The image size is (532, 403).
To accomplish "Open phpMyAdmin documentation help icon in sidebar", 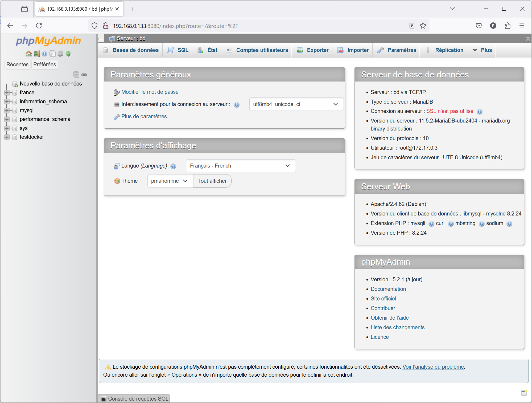I will [45, 54].
